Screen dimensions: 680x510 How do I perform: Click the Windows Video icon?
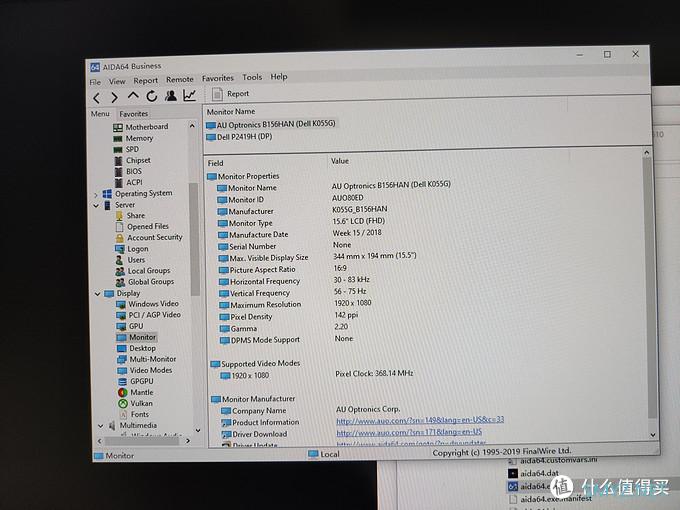121,304
